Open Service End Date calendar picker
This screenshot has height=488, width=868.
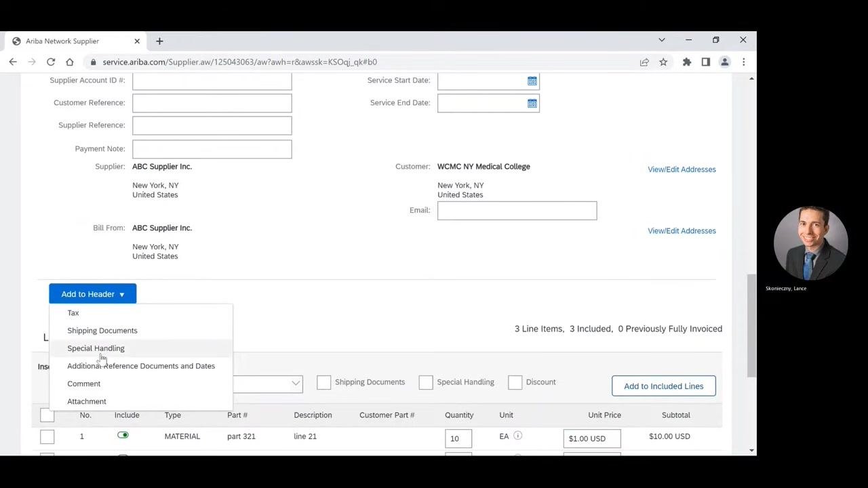click(x=532, y=104)
